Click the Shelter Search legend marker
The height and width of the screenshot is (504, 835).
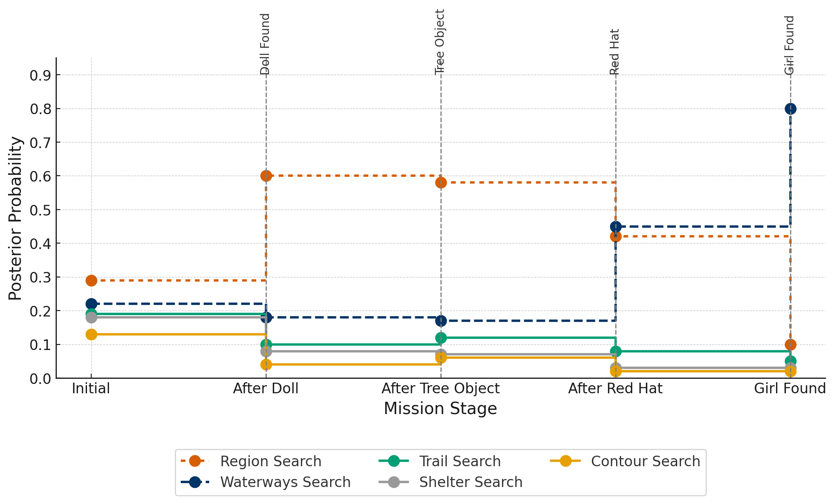tap(394, 482)
